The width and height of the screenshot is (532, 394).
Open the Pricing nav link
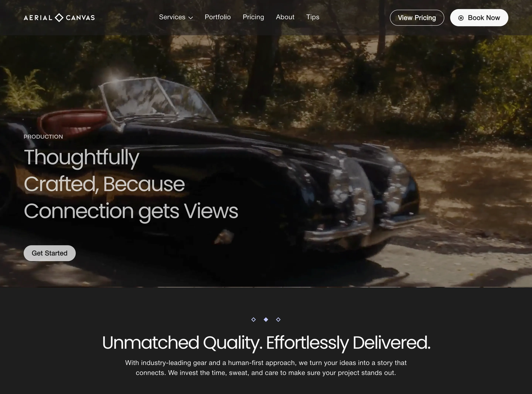[x=253, y=17]
